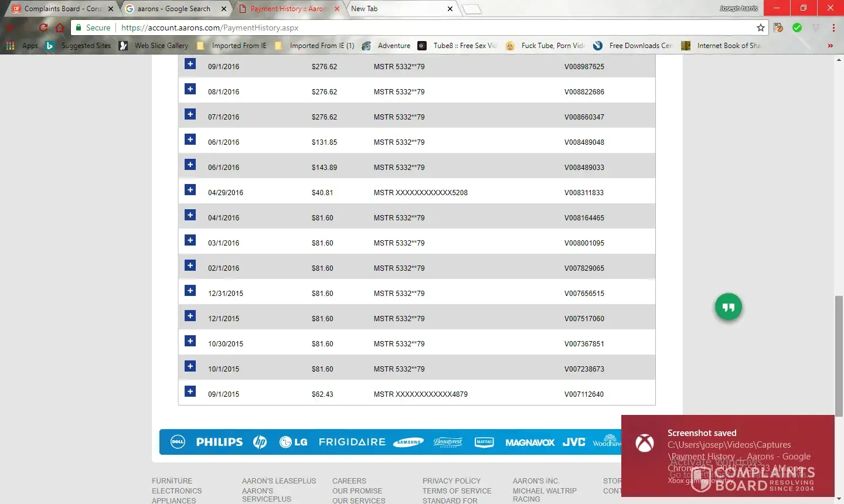Read the Privacy Policy link

[x=451, y=481]
